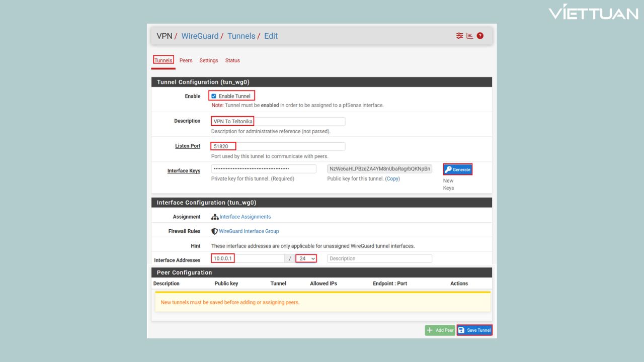The height and width of the screenshot is (362, 644).
Task: Click the Interface Addresses IP field
Action: (x=248, y=258)
